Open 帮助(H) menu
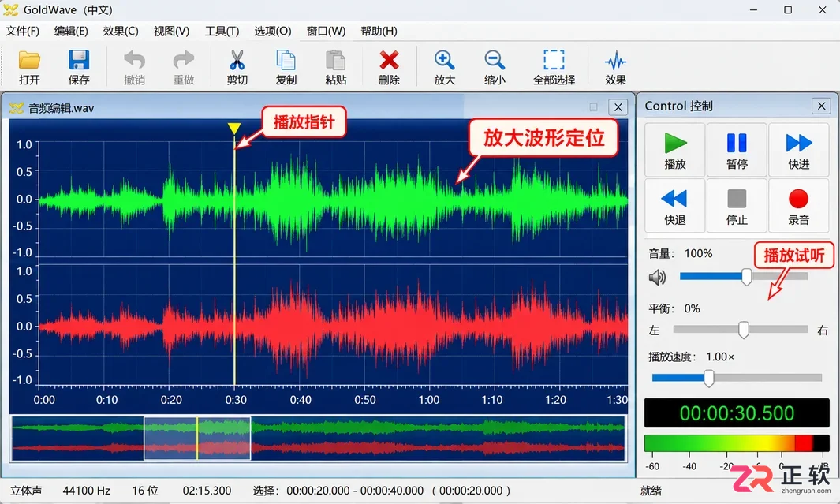This screenshot has width=840, height=504. click(x=379, y=31)
